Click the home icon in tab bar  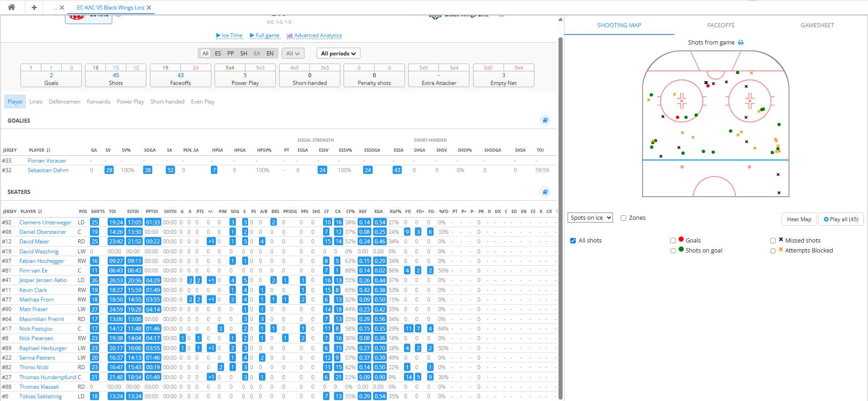coord(11,7)
